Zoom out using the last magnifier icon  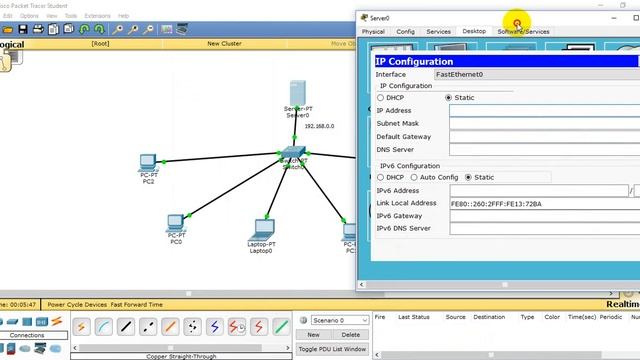click(149, 29)
